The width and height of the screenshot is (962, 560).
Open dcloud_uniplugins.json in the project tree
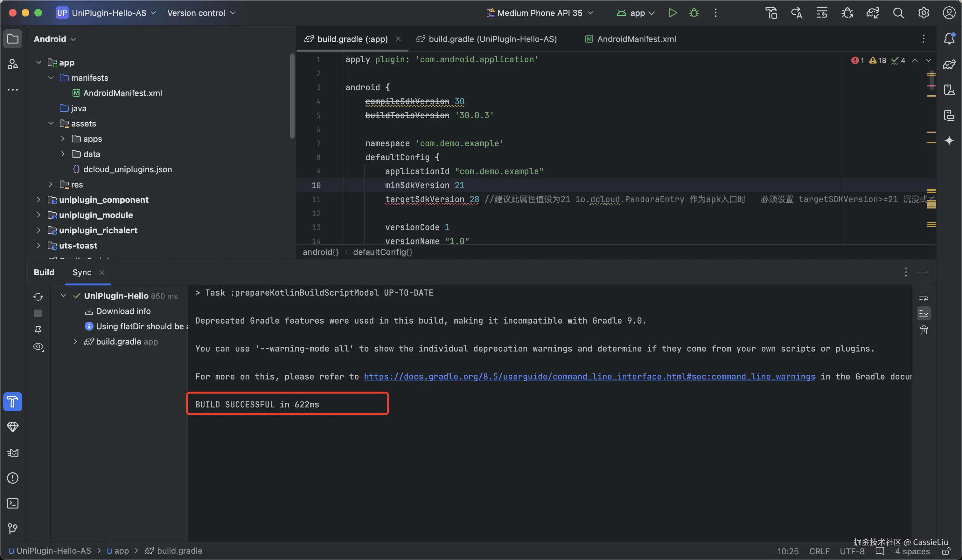tap(127, 169)
